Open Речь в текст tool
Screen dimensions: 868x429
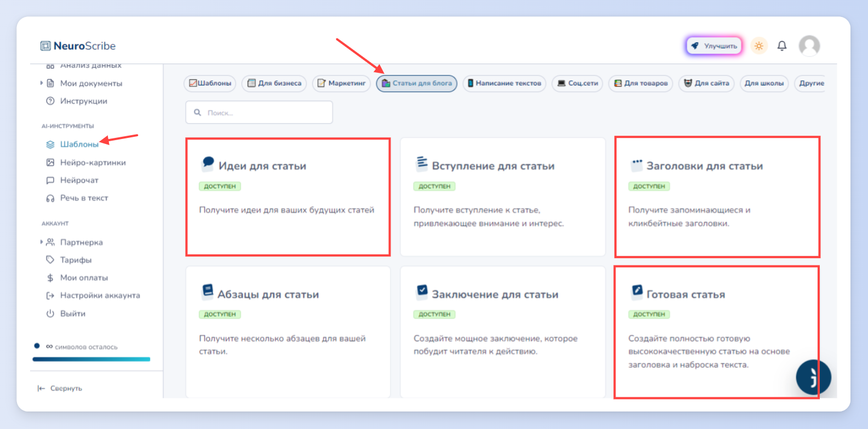[x=84, y=198]
